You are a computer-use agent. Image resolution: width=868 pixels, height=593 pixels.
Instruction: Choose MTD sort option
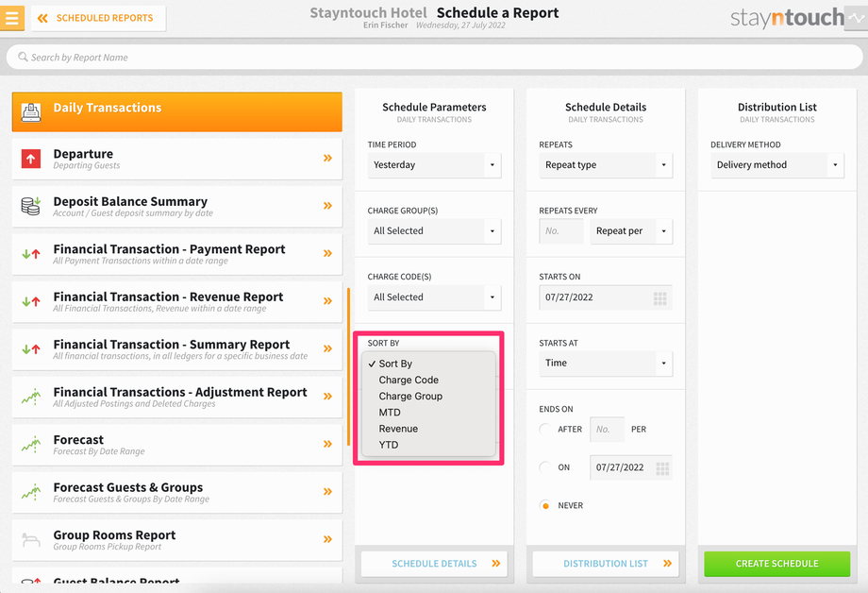(428, 413)
